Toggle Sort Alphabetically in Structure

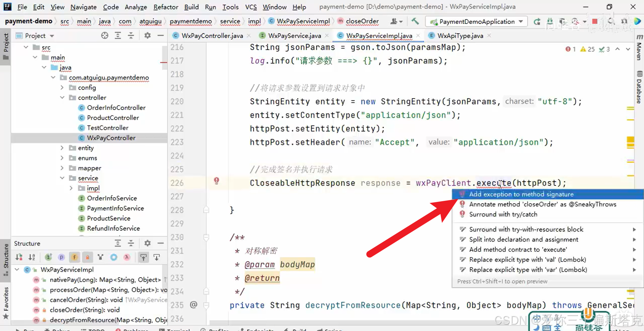click(32, 257)
